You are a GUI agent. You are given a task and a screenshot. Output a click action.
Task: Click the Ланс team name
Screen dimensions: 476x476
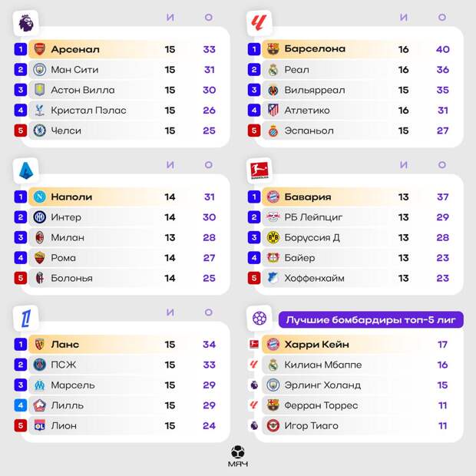coord(65,344)
